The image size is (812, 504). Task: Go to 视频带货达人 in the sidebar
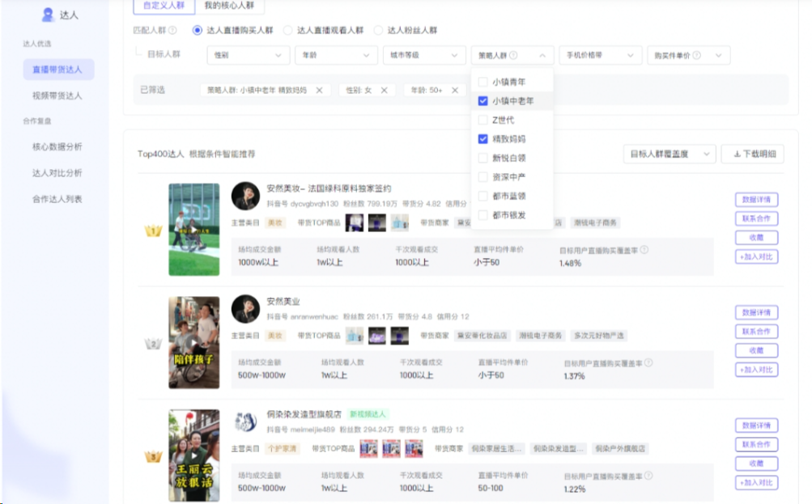click(x=57, y=95)
